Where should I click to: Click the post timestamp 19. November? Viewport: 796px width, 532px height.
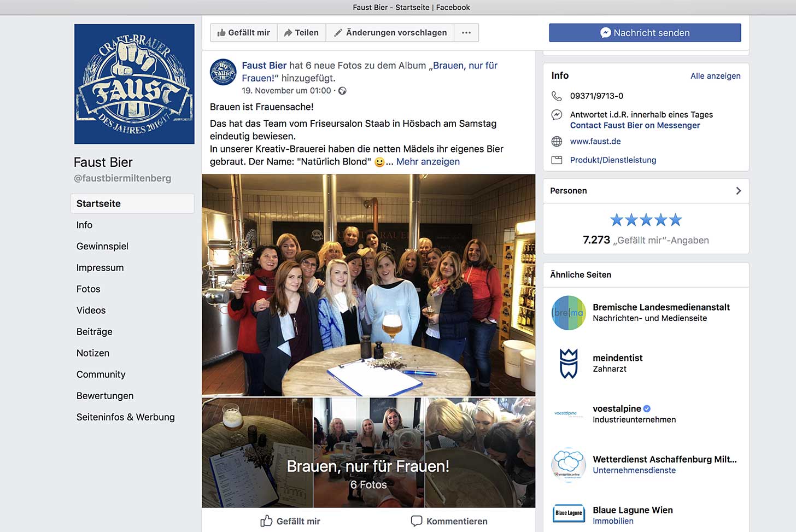pyautogui.click(x=286, y=91)
